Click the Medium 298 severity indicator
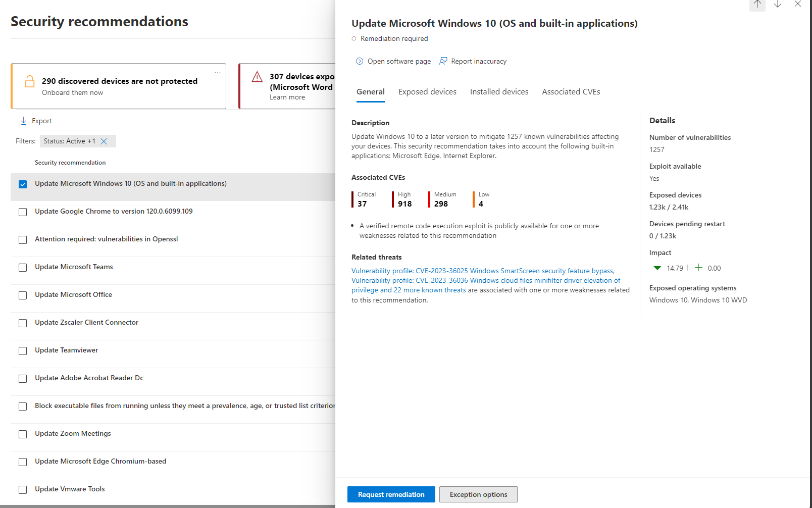Screen dimensions: 812x508 [x=442, y=199]
